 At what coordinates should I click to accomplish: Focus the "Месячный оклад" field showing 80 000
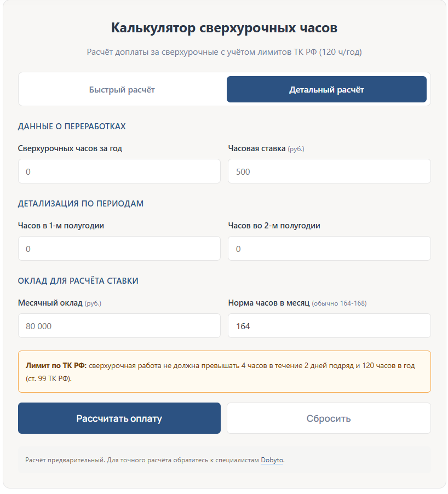(x=119, y=325)
